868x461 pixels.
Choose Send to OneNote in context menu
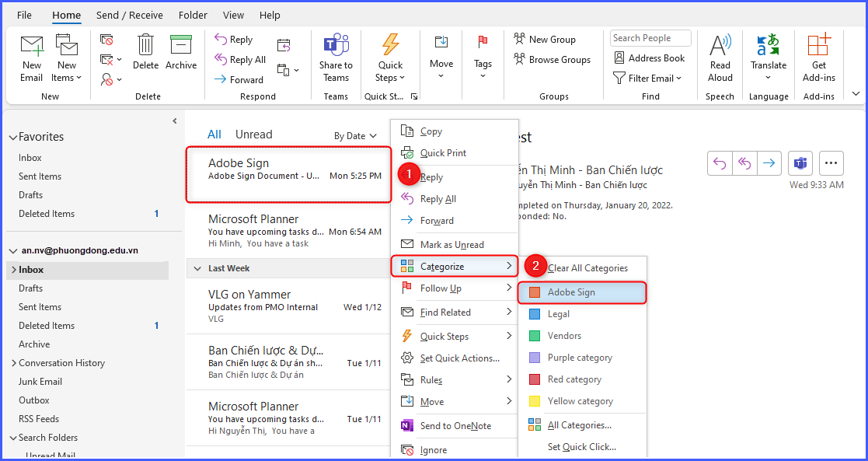pyautogui.click(x=455, y=425)
